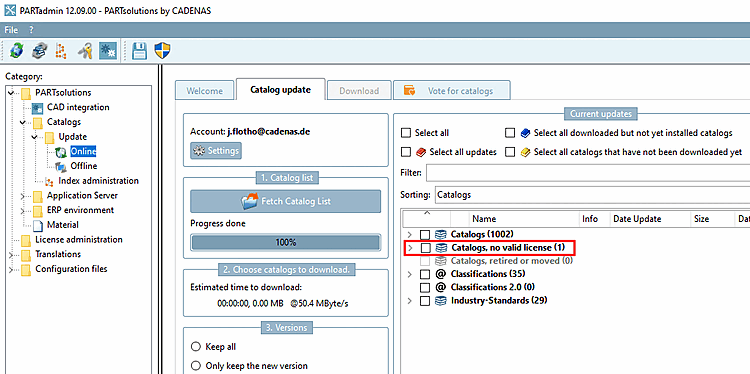Switch to the Catalog update tab
The image size is (750, 374).
tap(281, 89)
